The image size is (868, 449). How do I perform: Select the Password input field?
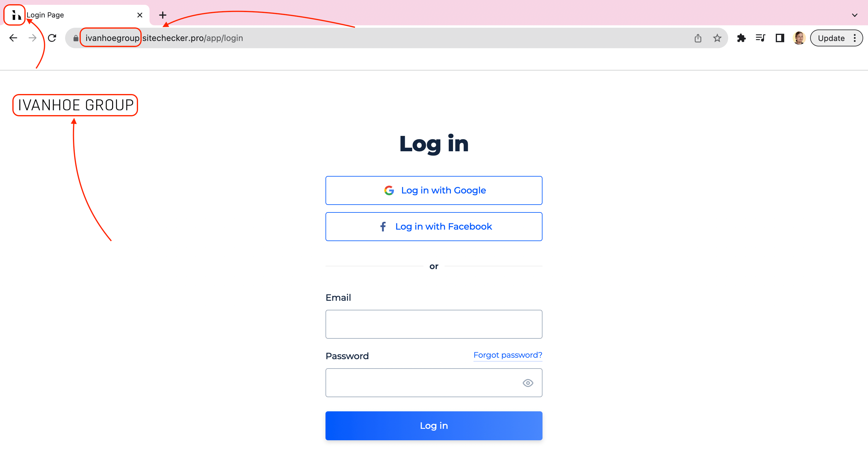pos(433,383)
